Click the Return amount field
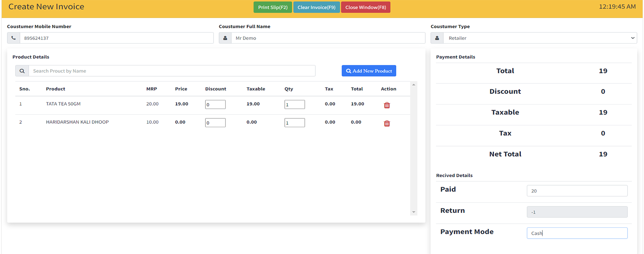The image size is (644, 254). point(577,212)
